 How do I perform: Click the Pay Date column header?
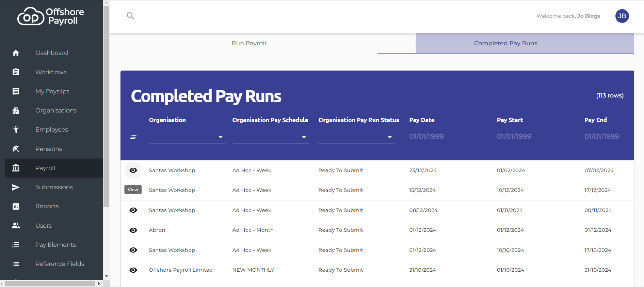(422, 120)
